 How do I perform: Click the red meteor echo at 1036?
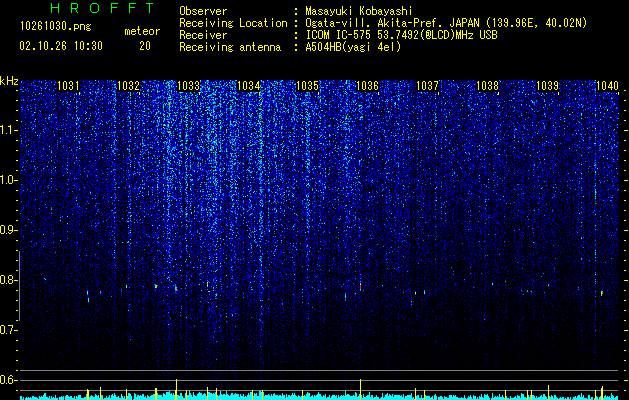[x=360, y=286]
